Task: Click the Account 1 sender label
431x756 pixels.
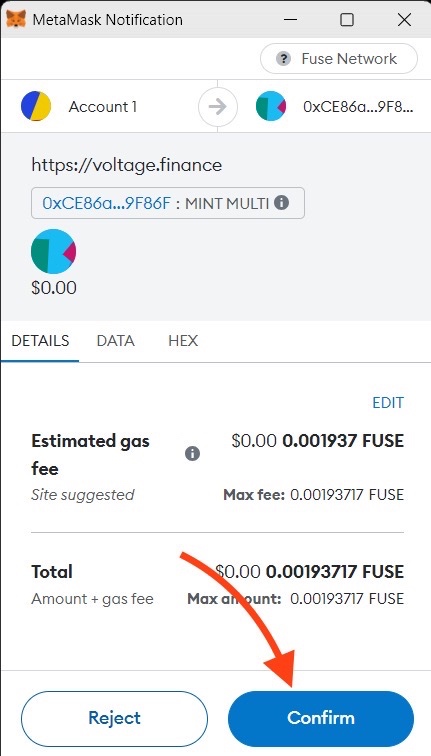Action: point(103,107)
